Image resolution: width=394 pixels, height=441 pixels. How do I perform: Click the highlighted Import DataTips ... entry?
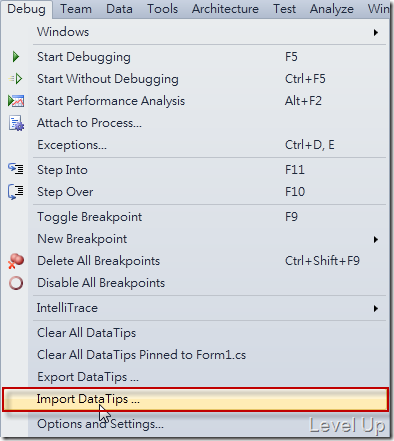tap(195, 399)
